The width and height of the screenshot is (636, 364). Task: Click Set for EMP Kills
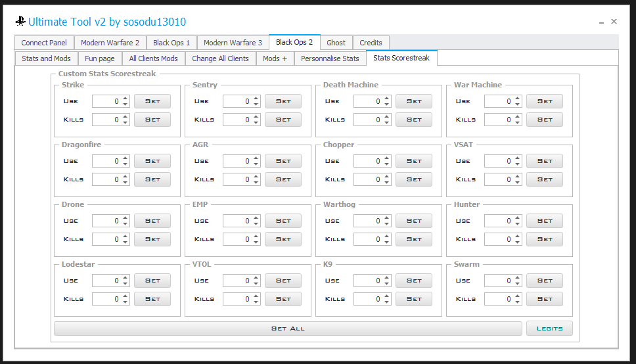pyautogui.click(x=283, y=239)
